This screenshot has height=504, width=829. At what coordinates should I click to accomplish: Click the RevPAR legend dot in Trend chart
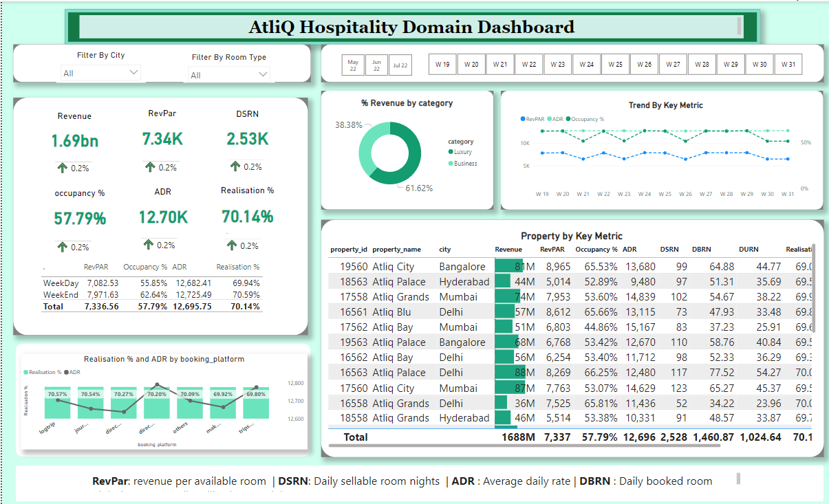click(523, 119)
